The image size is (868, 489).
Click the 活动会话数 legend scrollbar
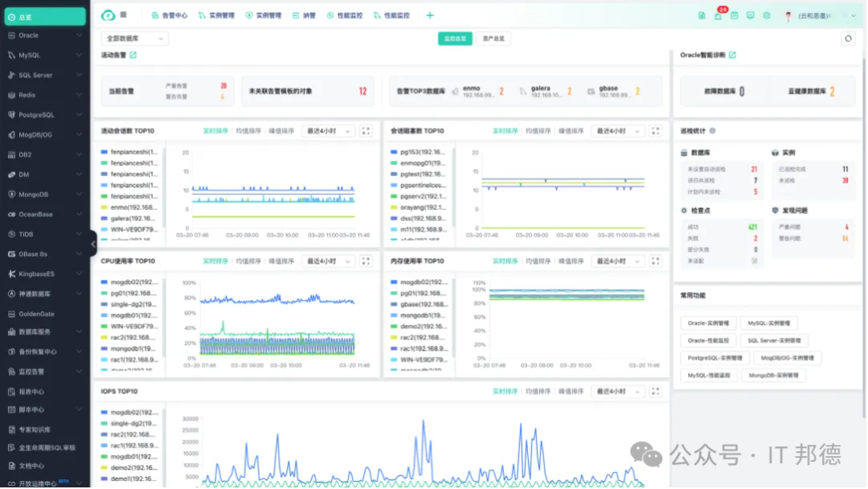pos(164,186)
